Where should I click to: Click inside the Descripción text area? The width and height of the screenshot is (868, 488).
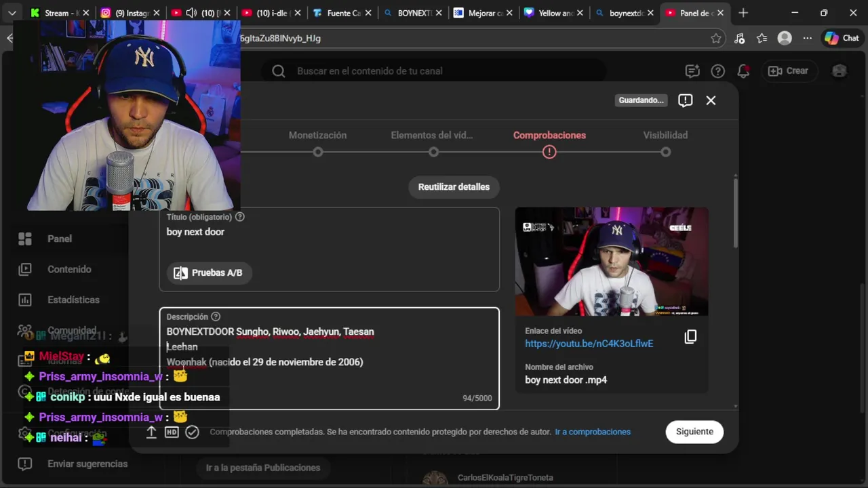click(x=330, y=358)
